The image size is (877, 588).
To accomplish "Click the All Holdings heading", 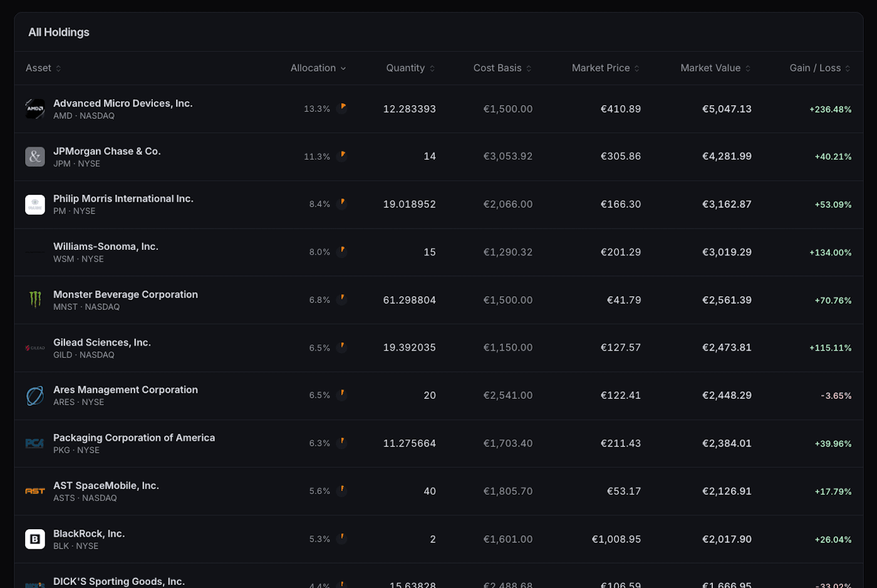I will pyautogui.click(x=59, y=32).
